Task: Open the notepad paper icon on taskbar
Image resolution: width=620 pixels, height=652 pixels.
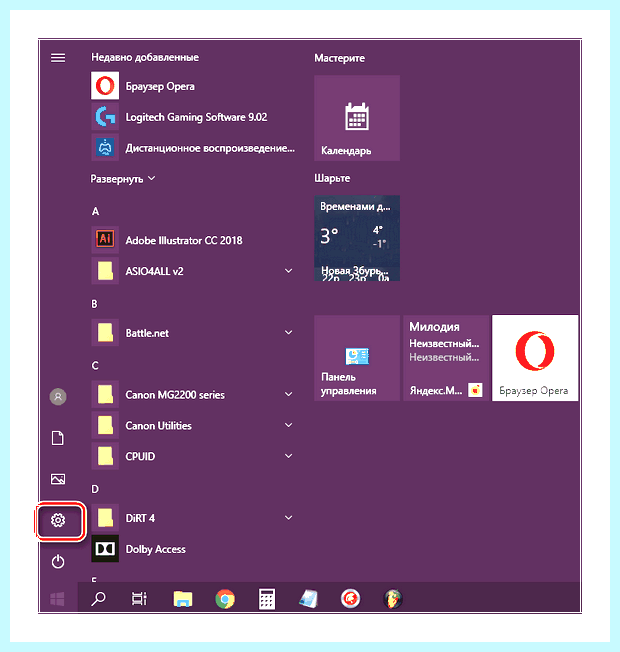Action: pos(308,599)
